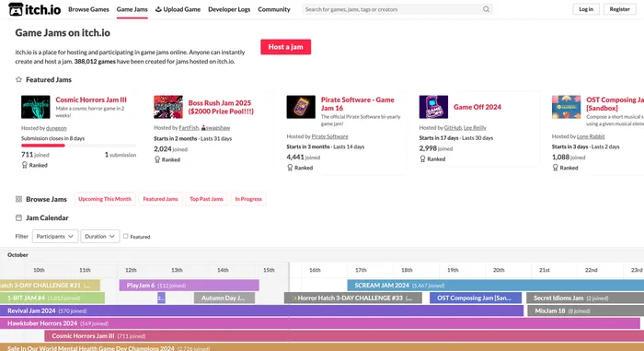The height and width of the screenshot is (351, 644).
Task: Click the search magnifier icon
Action: pos(486,9)
